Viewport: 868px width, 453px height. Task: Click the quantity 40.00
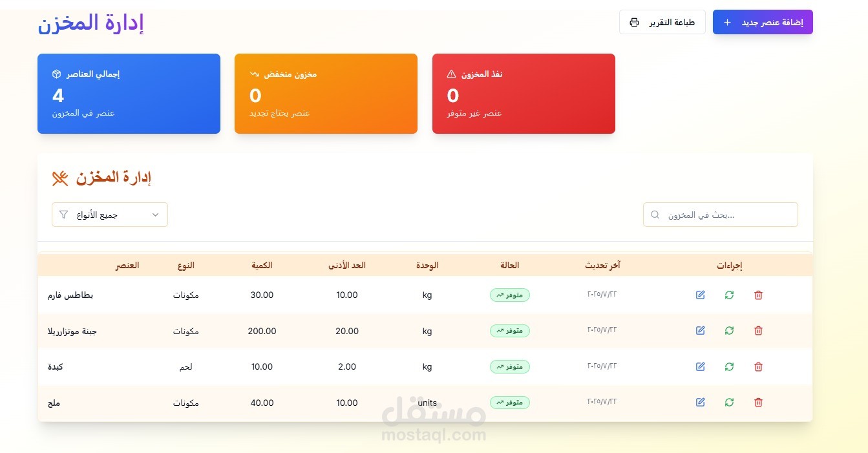point(262,403)
